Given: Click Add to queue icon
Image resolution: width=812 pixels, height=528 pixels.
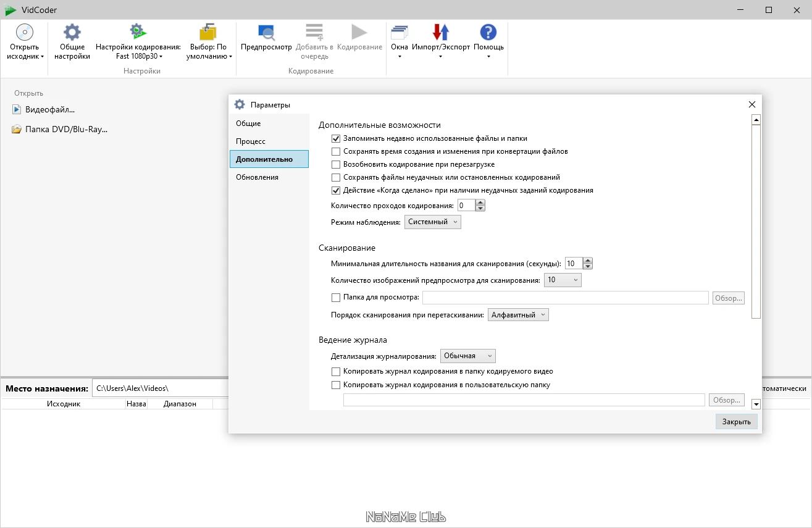Looking at the screenshot, I should point(314,32).
